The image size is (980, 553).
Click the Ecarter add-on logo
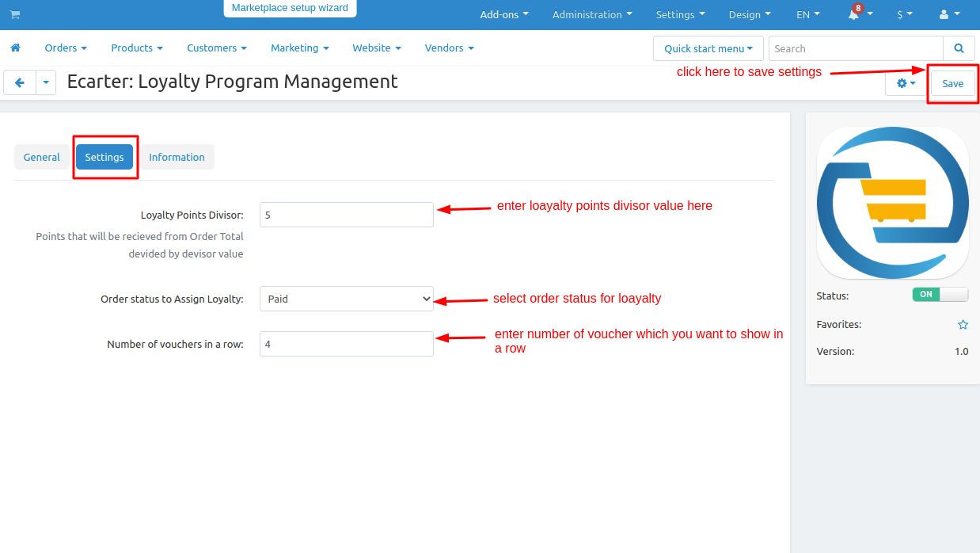893,202
